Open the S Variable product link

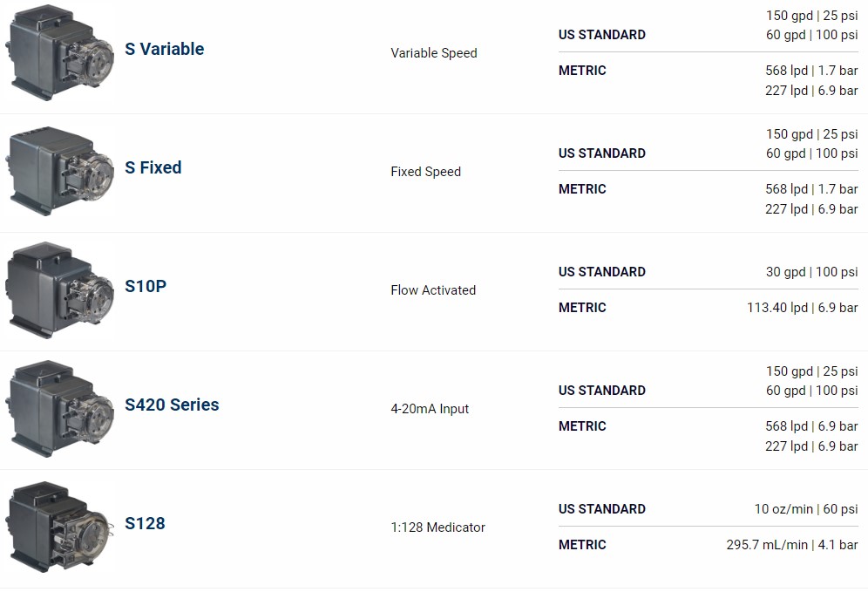tap(164, 50)
